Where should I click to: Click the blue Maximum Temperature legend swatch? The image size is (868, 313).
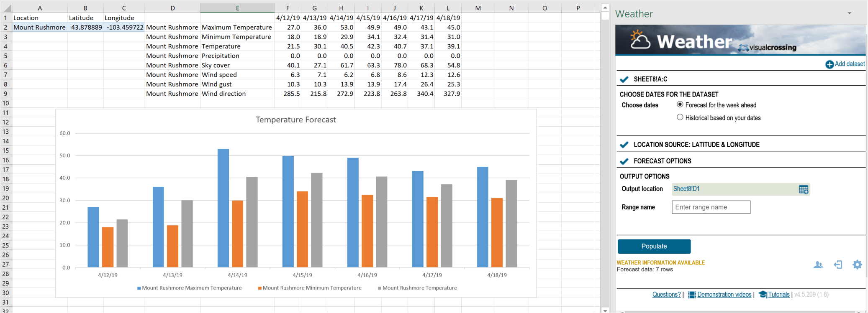(139, 288)
